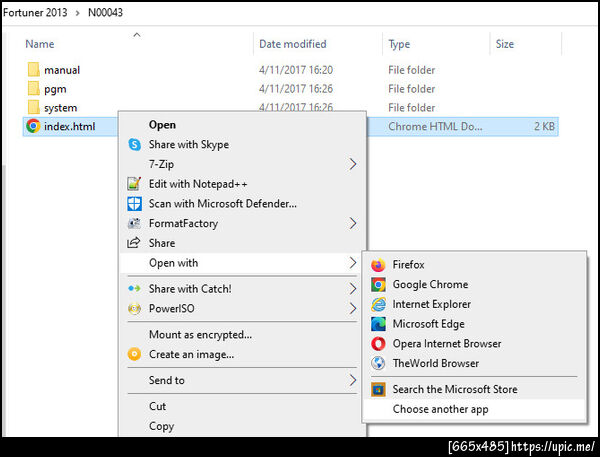The image size is (600, 457).
Task: Click the Microsoft Edge icon
Action: [x=378, y=324]
